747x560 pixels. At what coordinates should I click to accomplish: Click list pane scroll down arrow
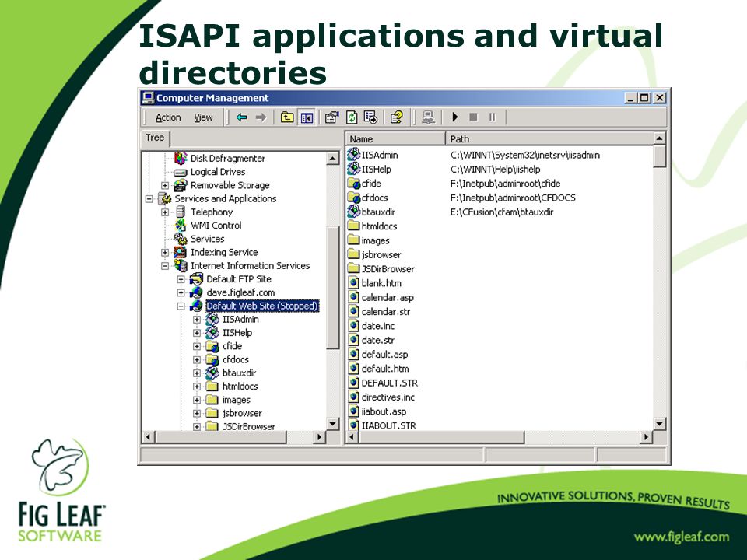pyautogui.click(x=659, y=423)
